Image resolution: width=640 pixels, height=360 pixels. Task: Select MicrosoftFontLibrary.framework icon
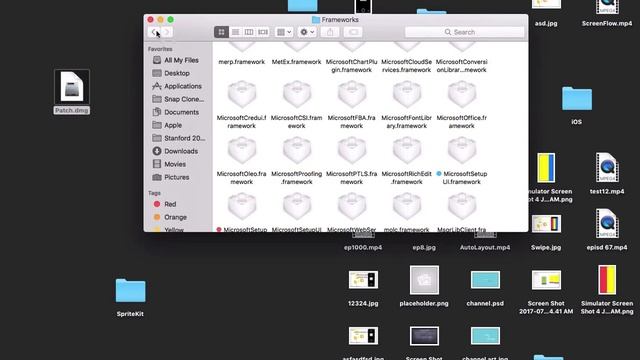click(407, 94)
